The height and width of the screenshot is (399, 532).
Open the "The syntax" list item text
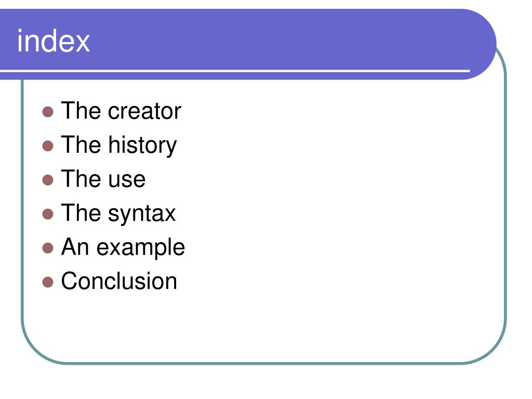click(x=118, y=214)
